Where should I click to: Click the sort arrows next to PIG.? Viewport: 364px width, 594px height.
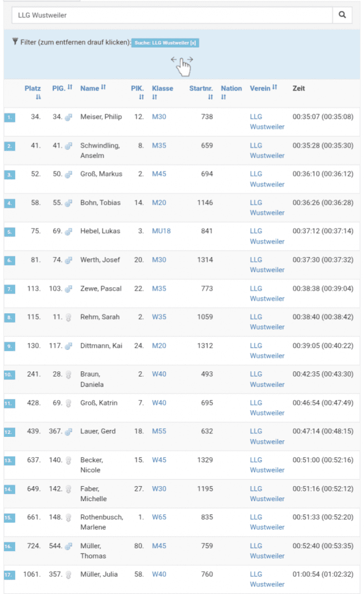[70, 88]
